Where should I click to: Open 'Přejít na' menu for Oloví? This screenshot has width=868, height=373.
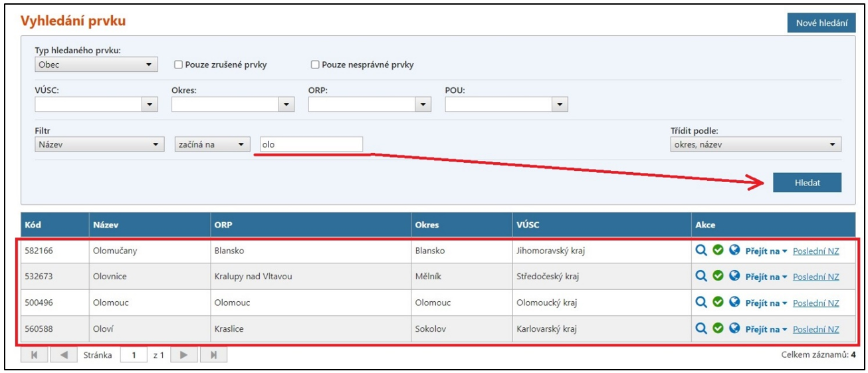[x=766, y=330]
